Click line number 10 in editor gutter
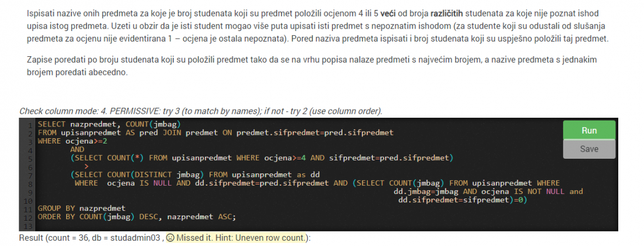This screenshot has width=644, height=246. pos(29,201)
